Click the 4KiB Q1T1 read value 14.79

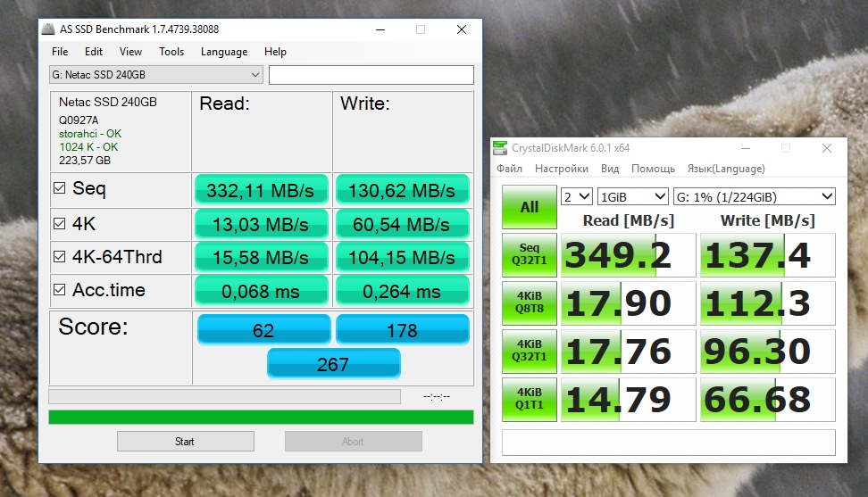click(x=629, y=399)
